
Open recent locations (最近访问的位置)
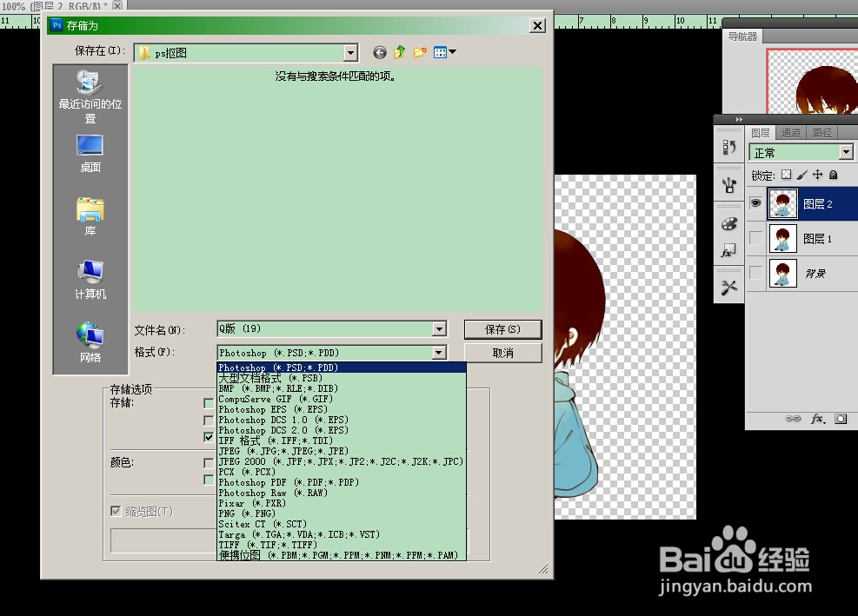(90, 97)
